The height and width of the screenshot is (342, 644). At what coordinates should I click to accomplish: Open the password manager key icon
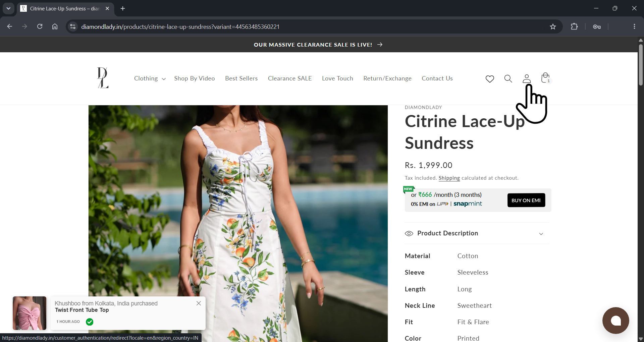tap(597, 26)
